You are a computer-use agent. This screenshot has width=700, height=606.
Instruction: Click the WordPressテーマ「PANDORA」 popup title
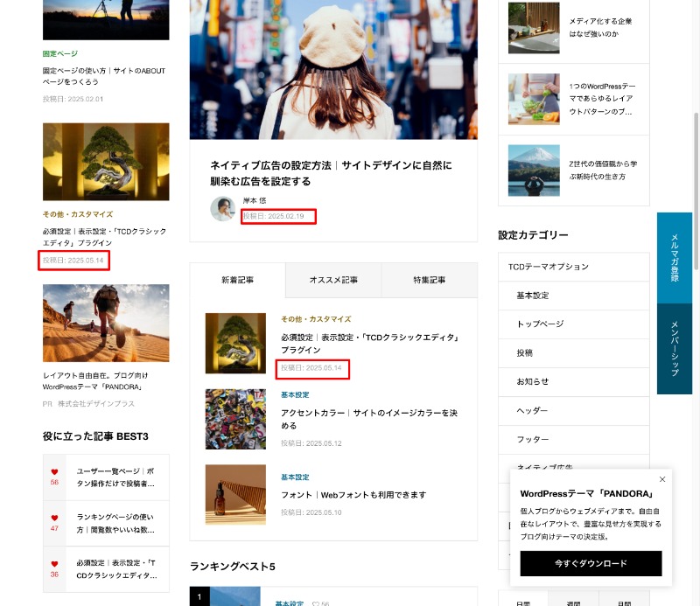point(586,493)
